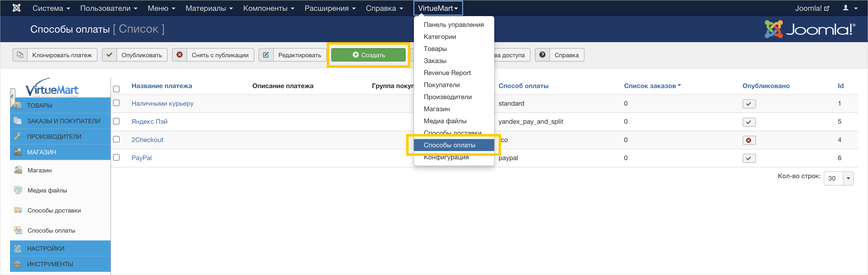868x275 pixels.
Task: Click the Joomla logo icon in top bar
Action: [16, 8]
